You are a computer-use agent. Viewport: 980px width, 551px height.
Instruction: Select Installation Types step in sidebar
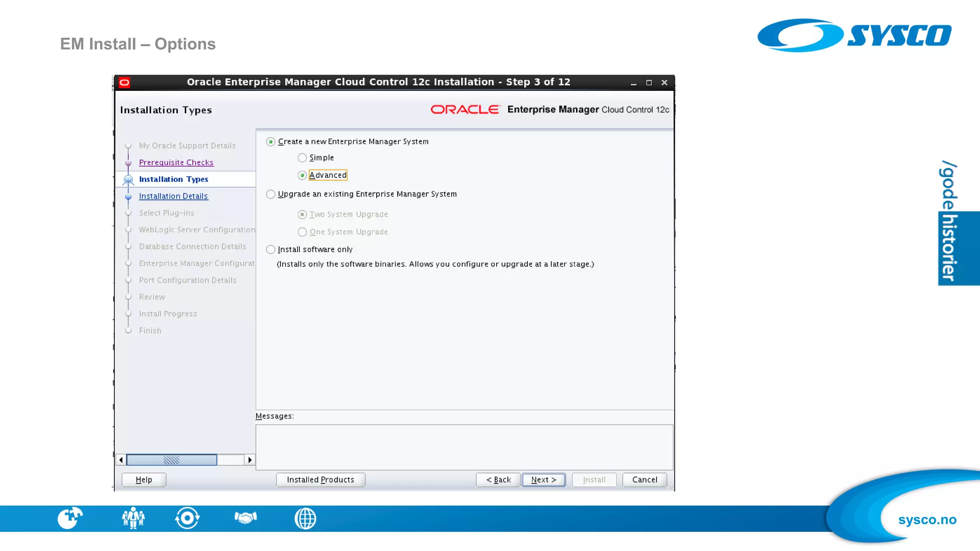[174, 179]
